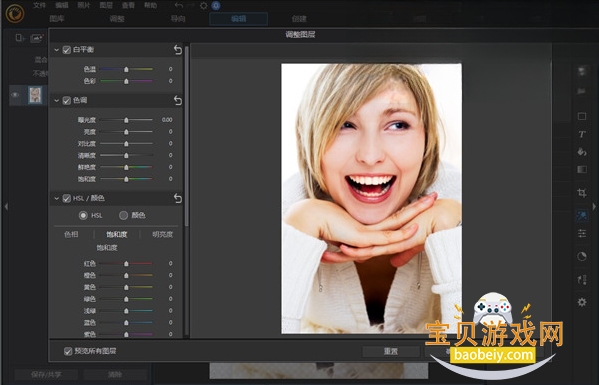Toggle the 白平衡 checkbox

67,50
